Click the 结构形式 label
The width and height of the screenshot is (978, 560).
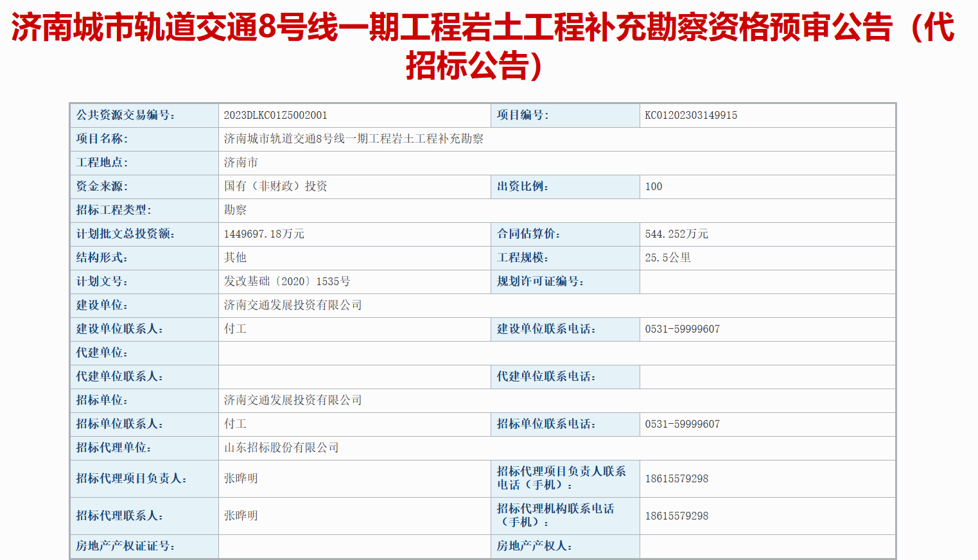pyautogui.click(x=102, y=258)
